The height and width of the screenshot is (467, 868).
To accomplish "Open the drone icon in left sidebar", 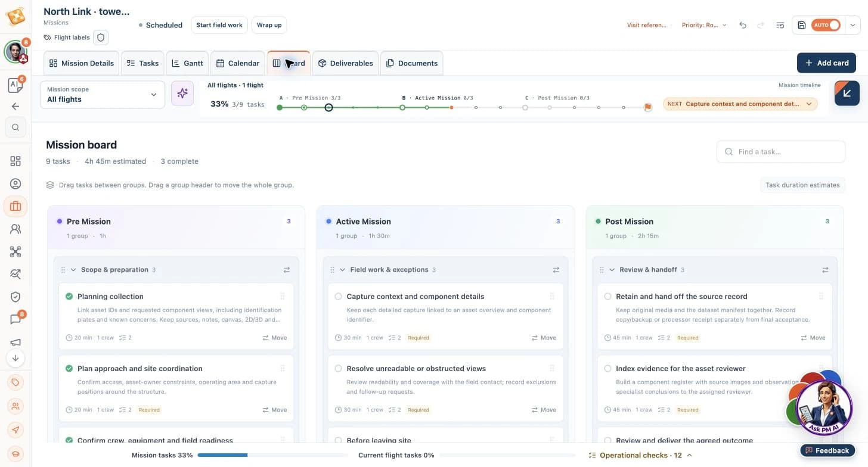I will (15, 251).
